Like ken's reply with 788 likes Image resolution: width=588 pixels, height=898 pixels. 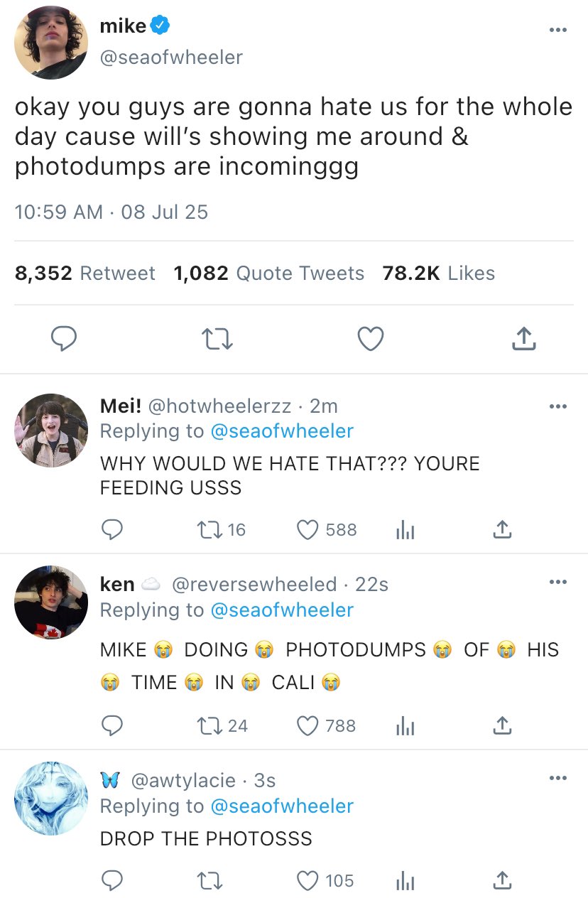point(307,725)
